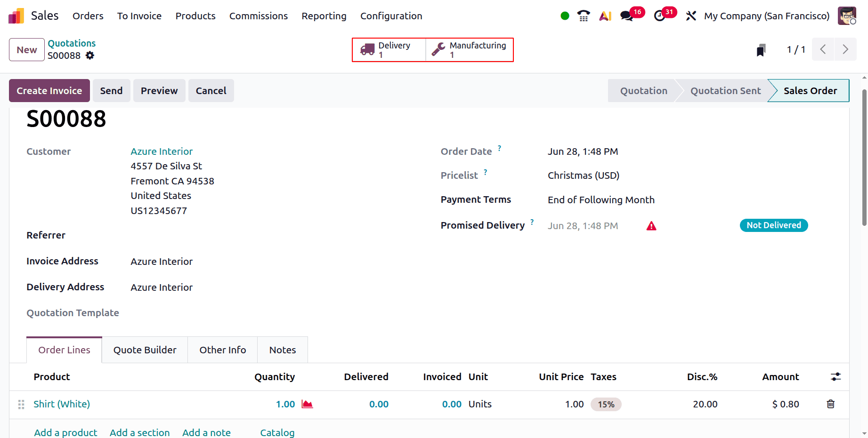Open the Reporting menu
This screenshot has height=438, width=868.
[324, 16]
